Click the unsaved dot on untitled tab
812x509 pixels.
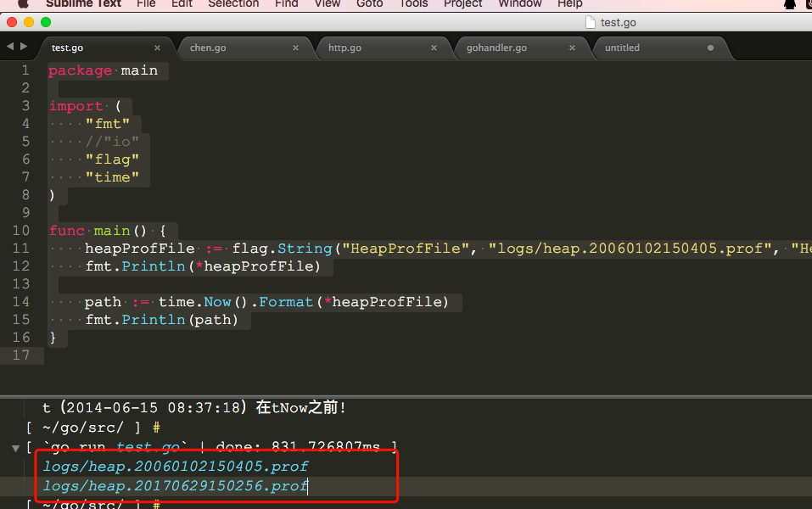tap(710, 48)
